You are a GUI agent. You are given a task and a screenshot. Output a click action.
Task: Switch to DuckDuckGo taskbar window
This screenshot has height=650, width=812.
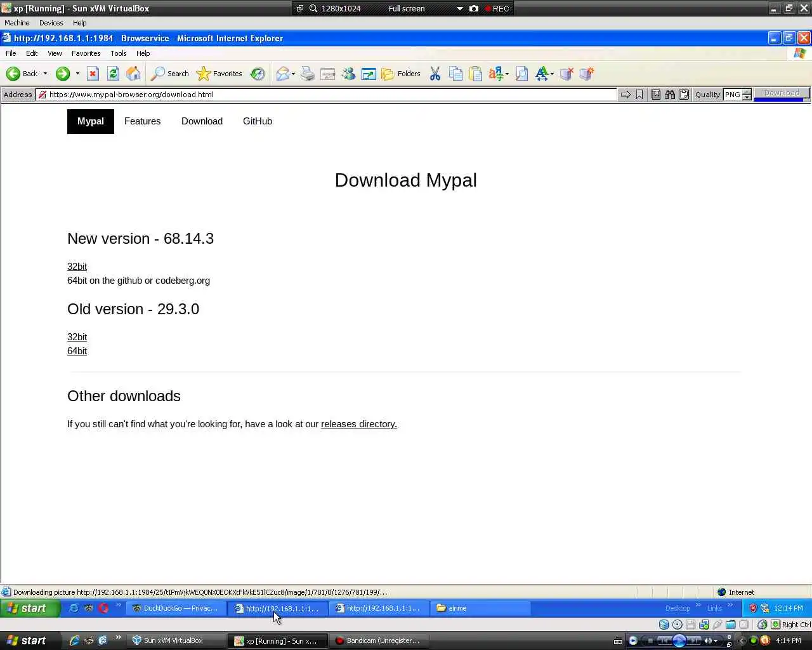(176, 608)
